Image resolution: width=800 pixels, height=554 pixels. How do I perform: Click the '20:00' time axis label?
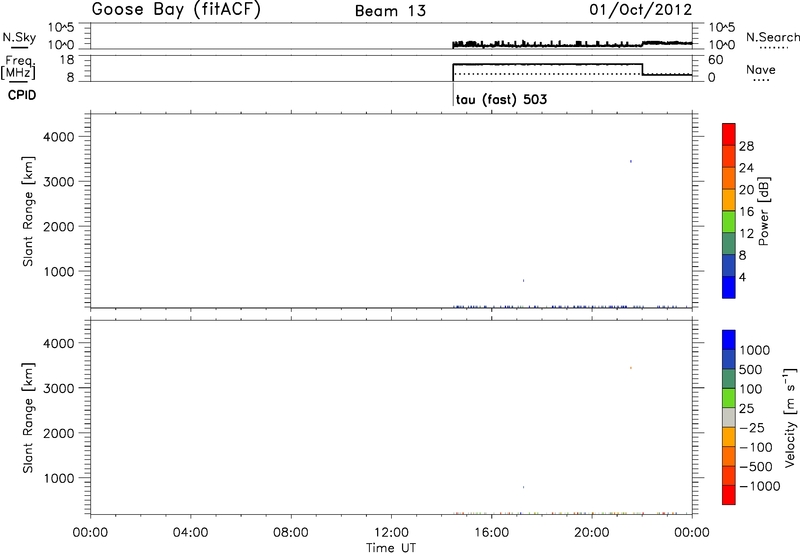(x=592, y=533)
